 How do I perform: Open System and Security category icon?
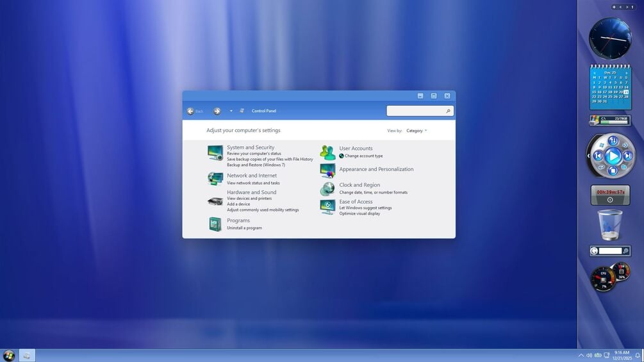tap(215, 152)
